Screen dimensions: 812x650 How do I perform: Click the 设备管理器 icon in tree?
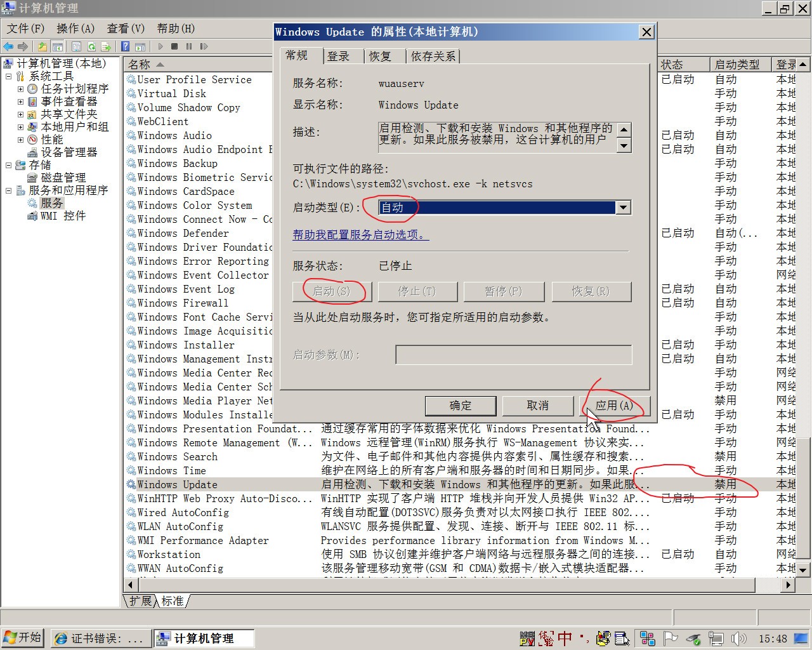33,152
